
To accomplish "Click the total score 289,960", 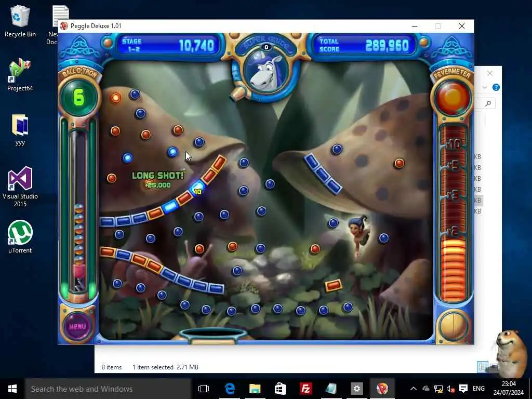I will point(387,46).
